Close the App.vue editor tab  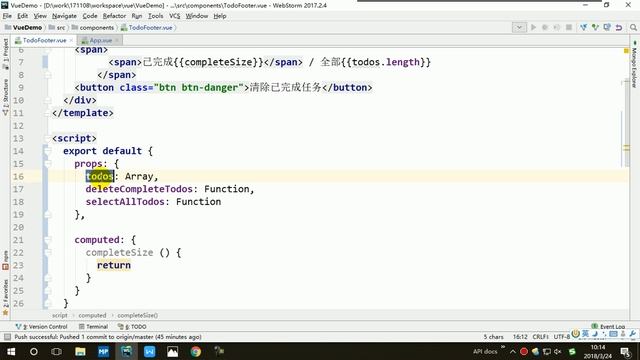(x=117, y=40)
